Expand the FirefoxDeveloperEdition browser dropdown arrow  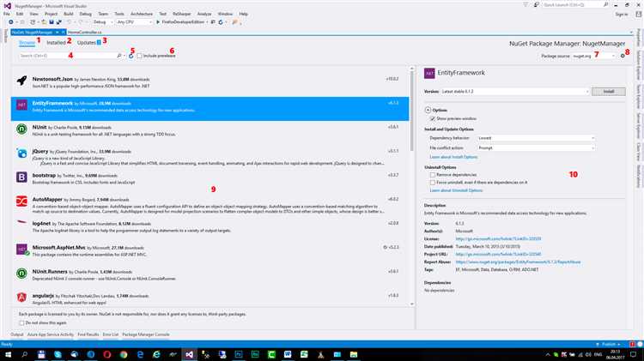(207, 21)
